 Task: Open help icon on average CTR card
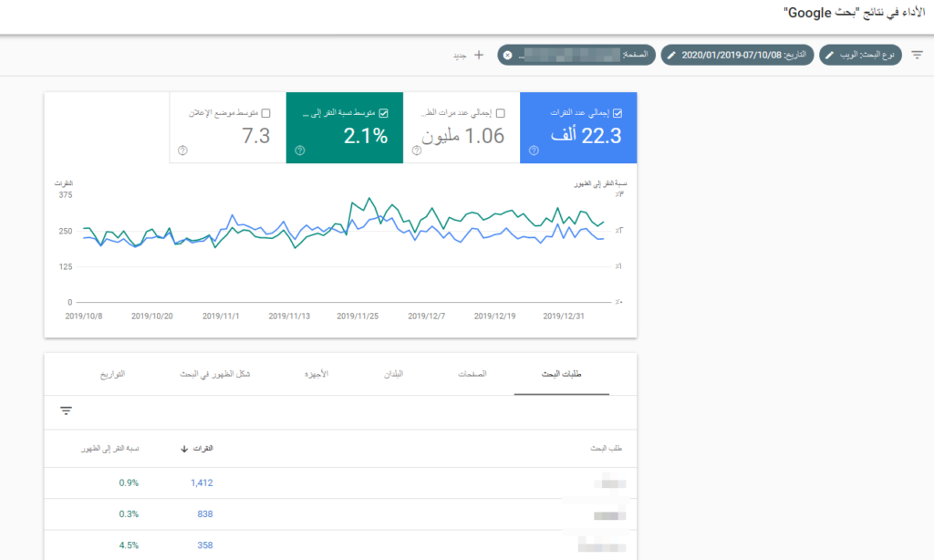[x=299, y=150]
